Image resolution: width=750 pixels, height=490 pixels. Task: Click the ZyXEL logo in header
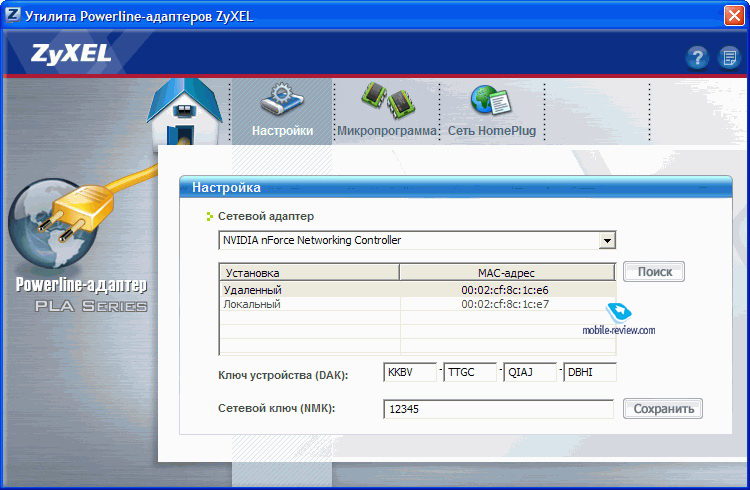click(x=71, y=54)
